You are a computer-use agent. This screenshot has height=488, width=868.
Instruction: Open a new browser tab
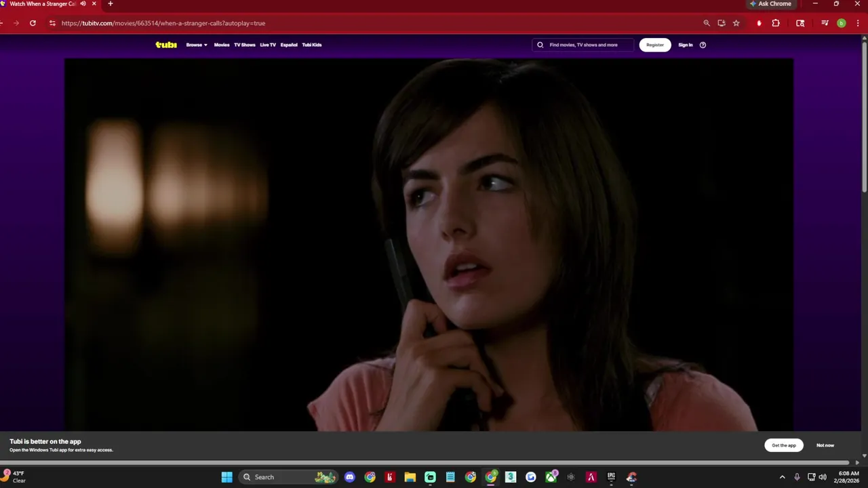[111, 3]
